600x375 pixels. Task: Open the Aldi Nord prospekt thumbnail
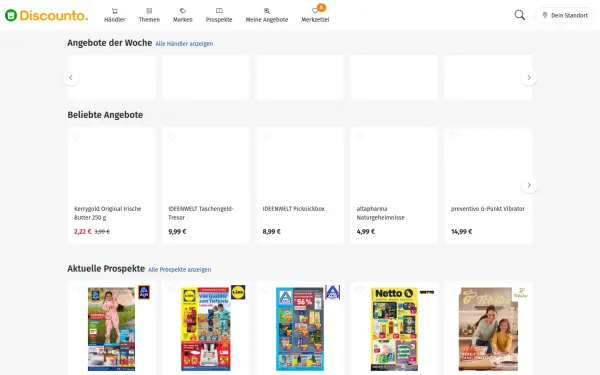click(300, 329)
